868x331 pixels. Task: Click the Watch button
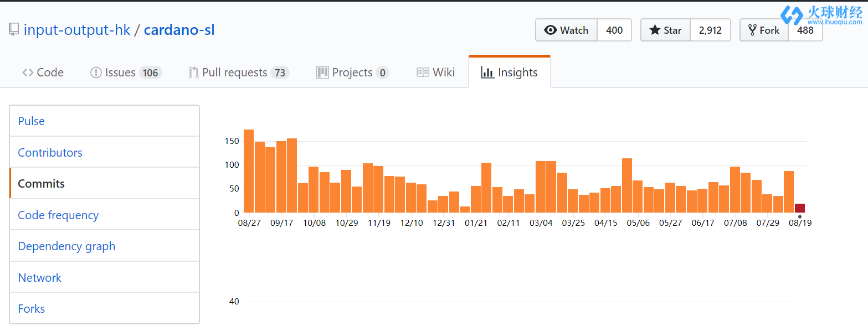pyautogui.click(x=566, y=30)
